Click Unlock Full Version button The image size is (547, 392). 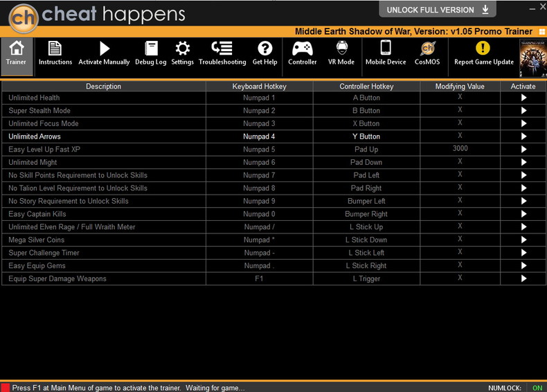point(438,10)
